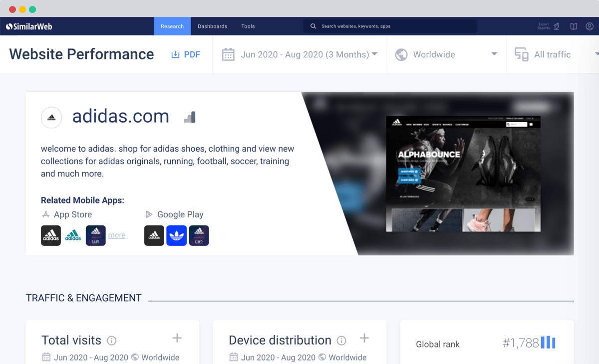
Task: Open the blue adidas Originals Google Play app
Action: [x=177, y=235]
